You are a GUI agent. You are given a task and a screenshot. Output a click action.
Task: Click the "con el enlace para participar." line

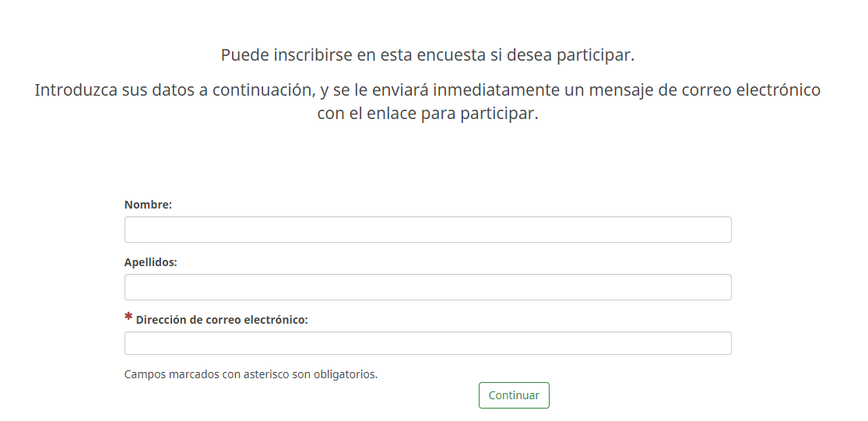pos(427,114)
